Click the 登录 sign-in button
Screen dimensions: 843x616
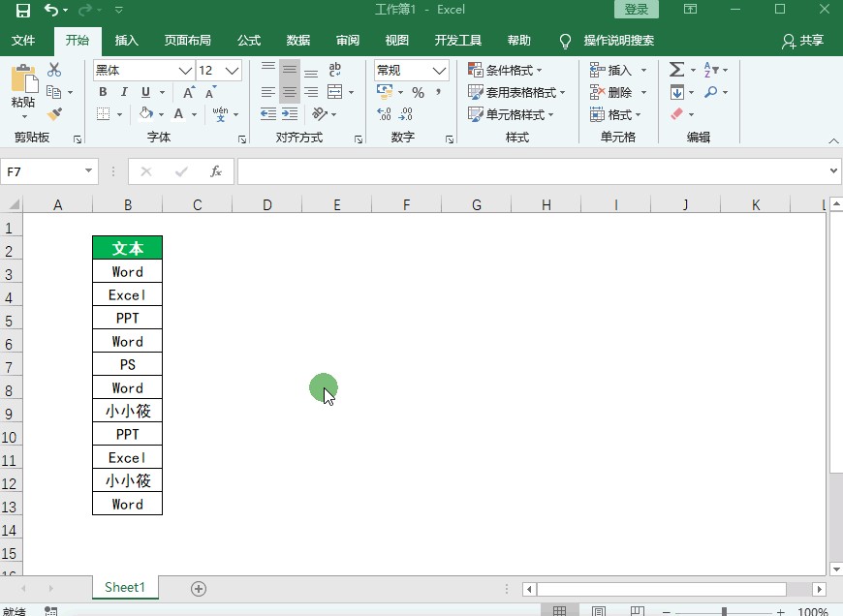pyautogui.click(x=636, y=10)
